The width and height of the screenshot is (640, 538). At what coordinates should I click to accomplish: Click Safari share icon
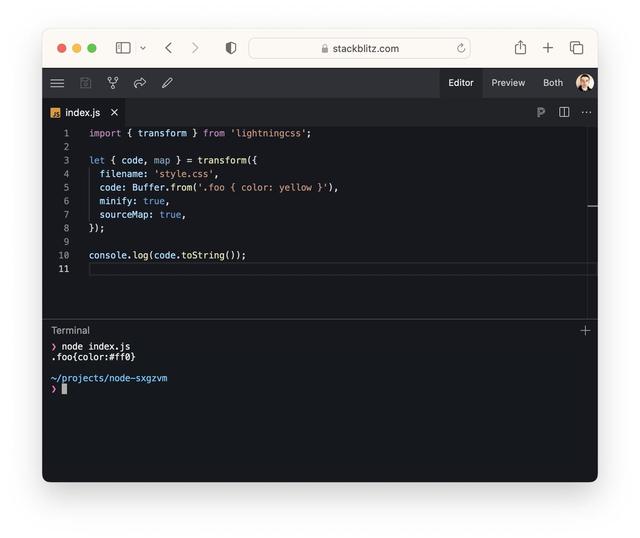(x=520, y=47)
